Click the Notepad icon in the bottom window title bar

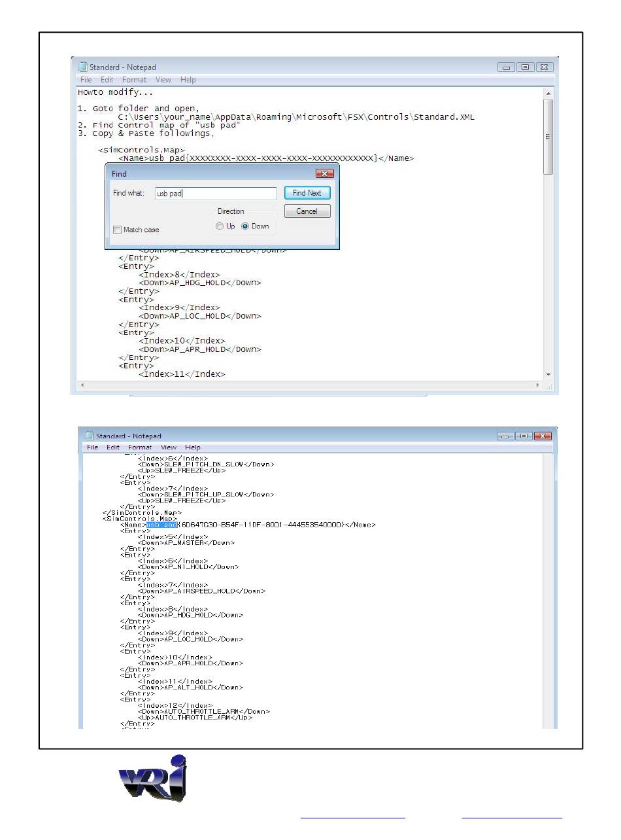click(x=89, y=436)
